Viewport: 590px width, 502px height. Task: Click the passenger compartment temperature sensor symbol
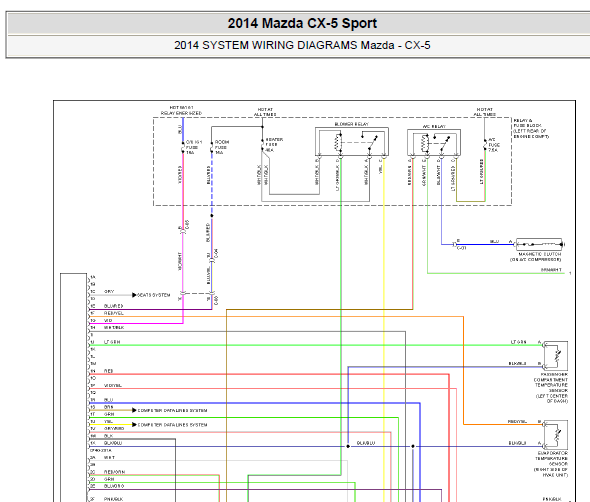(x=556, y=356)
